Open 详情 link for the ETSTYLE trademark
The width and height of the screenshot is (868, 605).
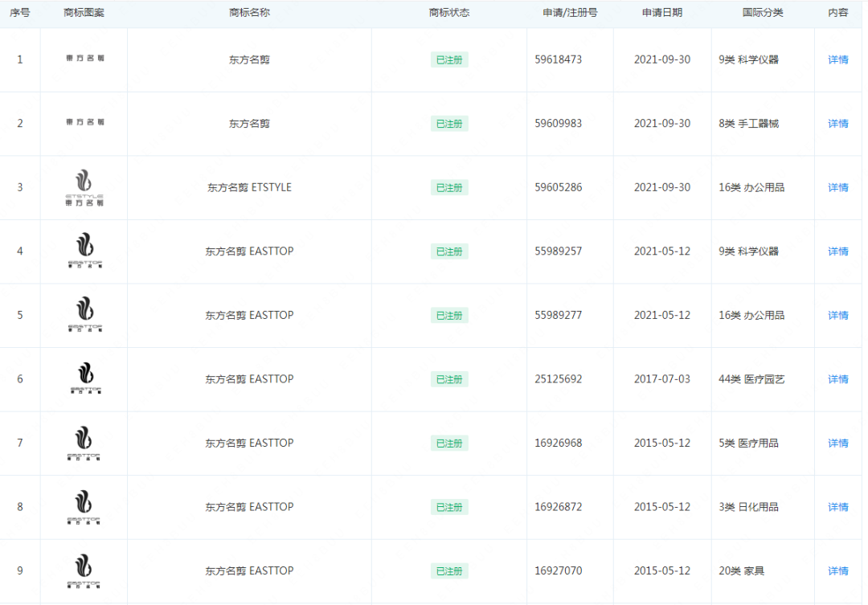coord(837,188)
